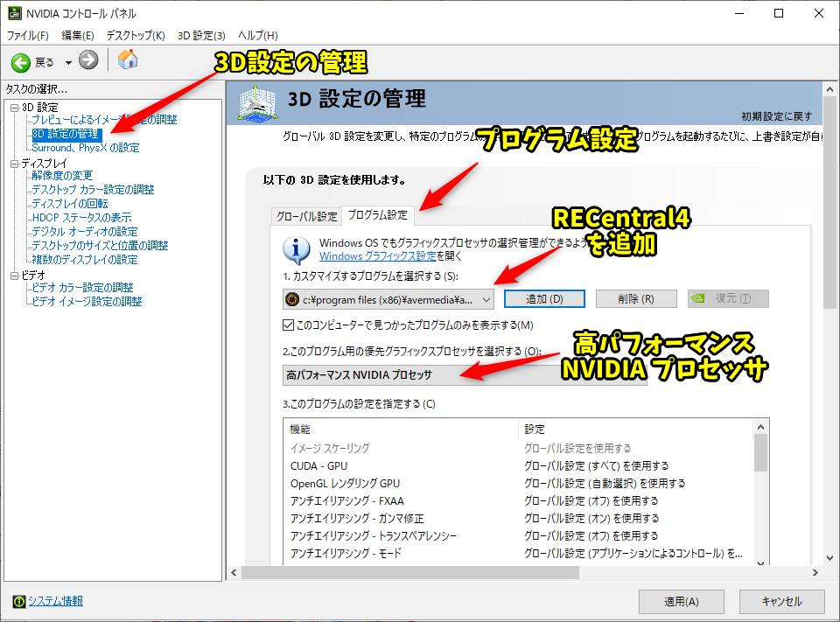Select 3D 設定の管理 in task tree
Viewport: 840px width, 622px height.
(66, 134)
